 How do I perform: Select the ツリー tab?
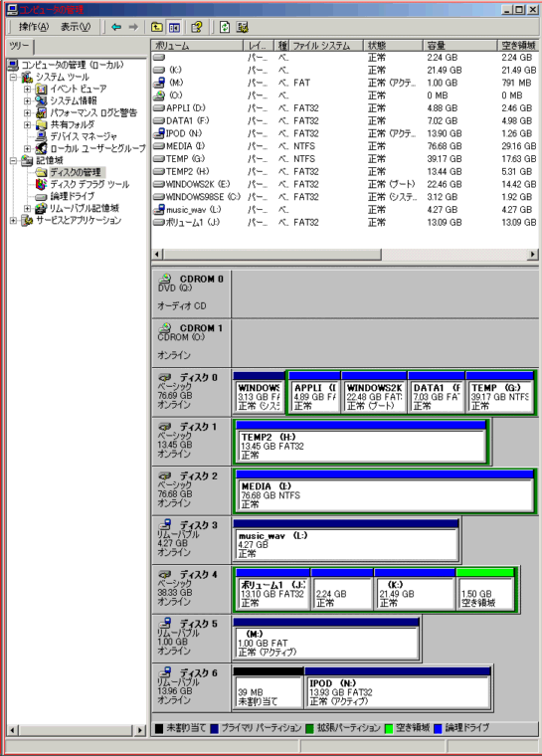(19, 47)
